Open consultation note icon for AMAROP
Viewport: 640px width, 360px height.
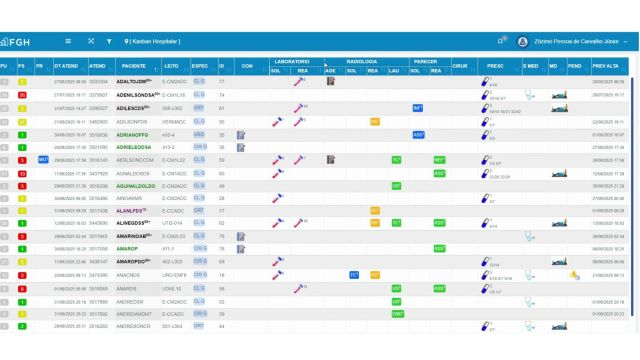click(x=241, y=249)
